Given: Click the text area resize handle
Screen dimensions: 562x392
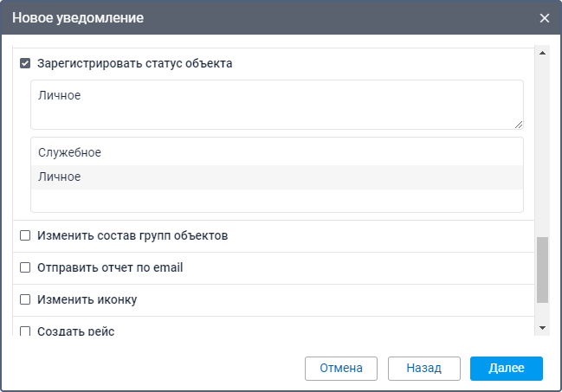Looking at the screenshot, I should click(x=519, y=125).
